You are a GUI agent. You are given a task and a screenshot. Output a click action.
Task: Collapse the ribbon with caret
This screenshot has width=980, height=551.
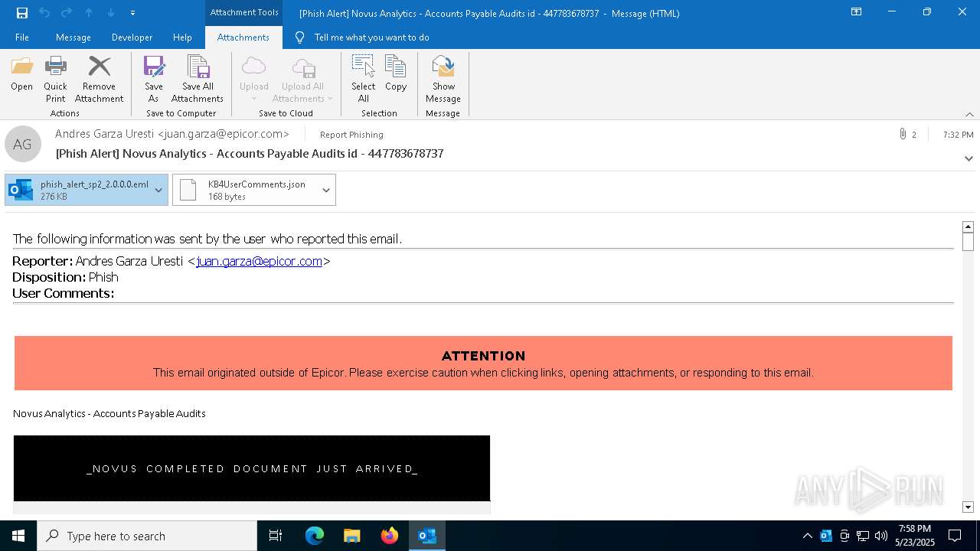pos(969,114)
